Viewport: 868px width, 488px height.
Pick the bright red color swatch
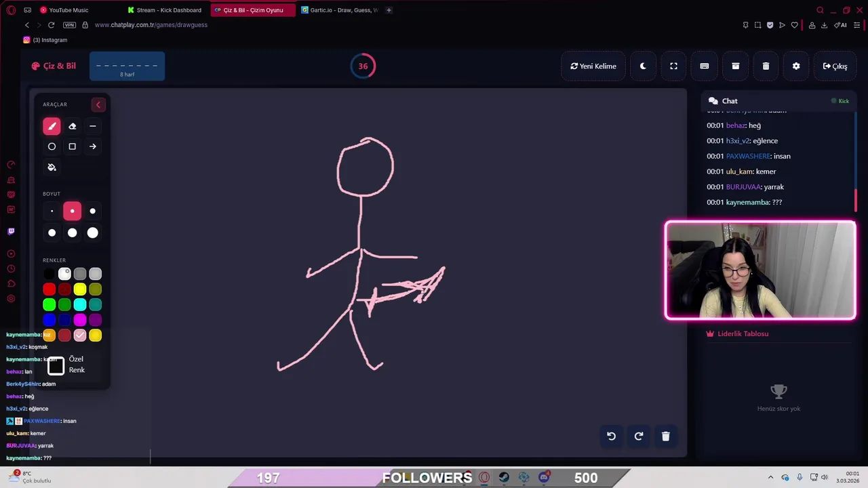(50, 289)
